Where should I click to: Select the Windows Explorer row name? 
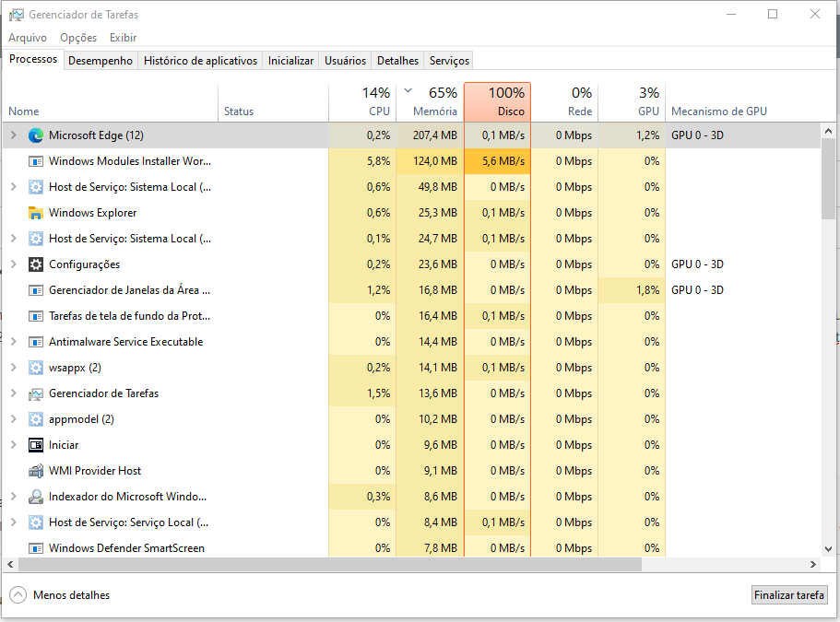tap(93, 213)
